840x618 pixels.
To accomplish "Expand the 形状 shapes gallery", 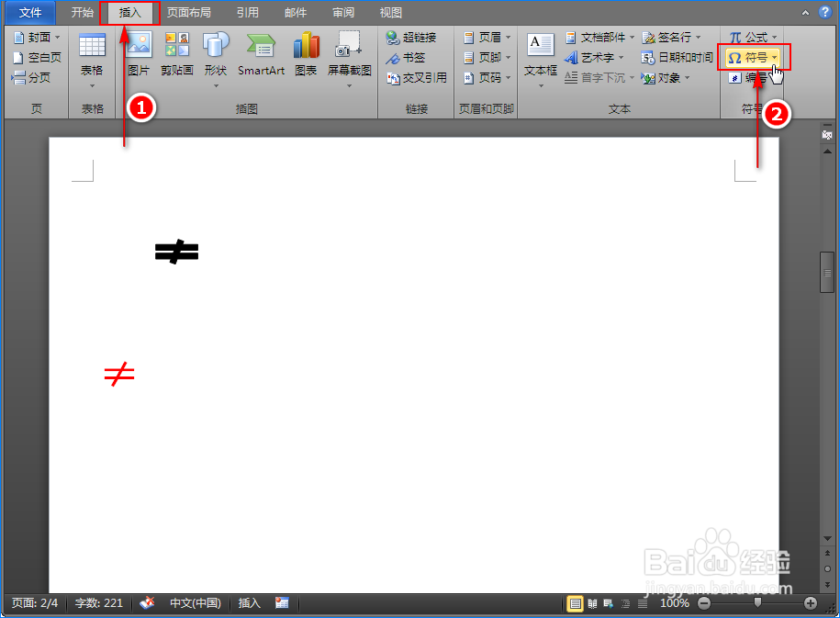I will coord(216,55).
